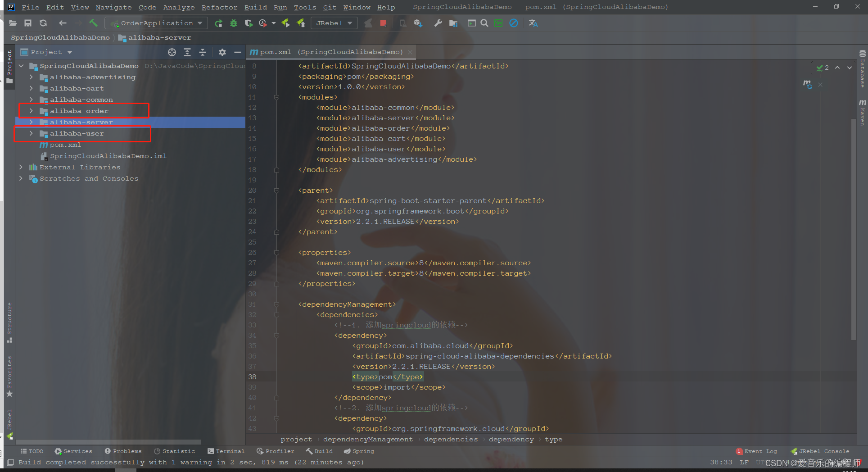
Task: Expand alibaba-order module folder
Action: [31, 111]
